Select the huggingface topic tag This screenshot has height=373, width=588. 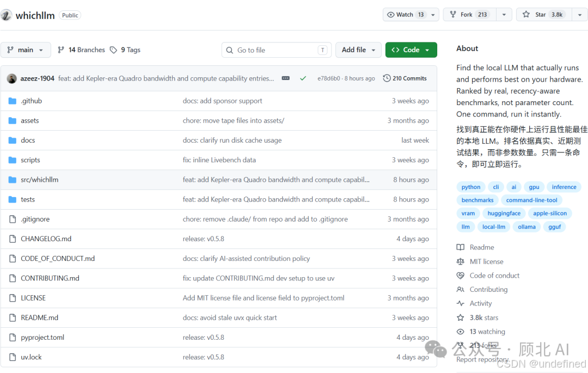(504, 213)
